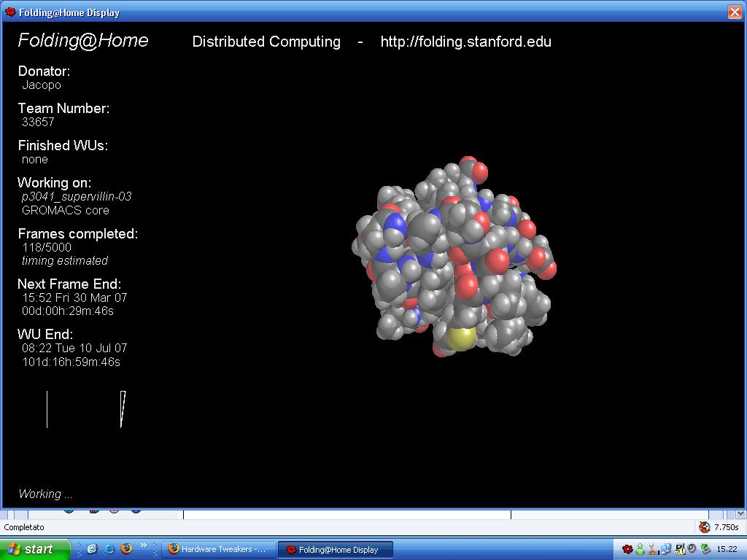This screenshot has width=747, height=560.
Task: Click the 7.750s page load timer
Action: (726, 527)
